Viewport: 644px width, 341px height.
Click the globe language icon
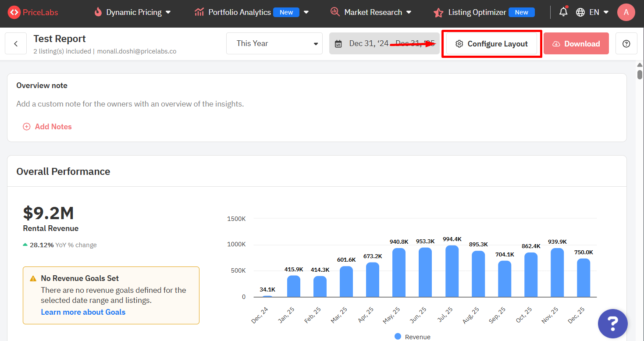(580, 12)
